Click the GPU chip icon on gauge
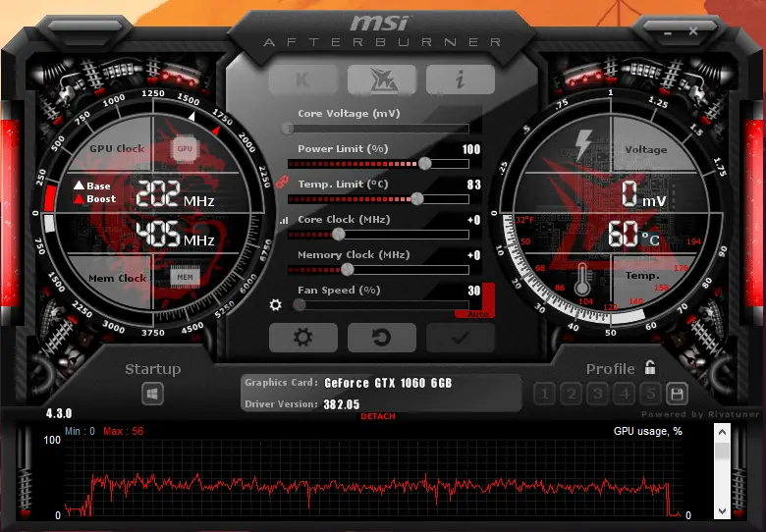766x532 pixels. (x=185, y=148)
